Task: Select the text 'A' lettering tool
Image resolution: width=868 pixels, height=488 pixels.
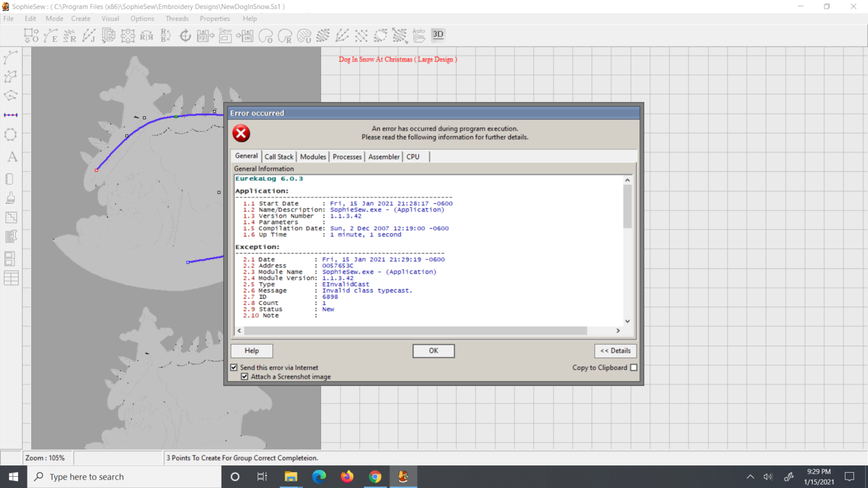Action: [12, 157]
